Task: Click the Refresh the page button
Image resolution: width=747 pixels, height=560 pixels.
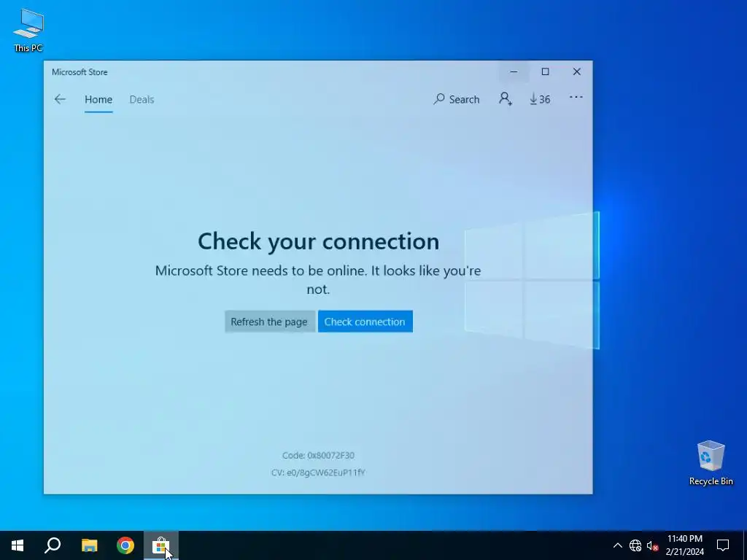Action: pyautogui.click(x=269, y=322)
